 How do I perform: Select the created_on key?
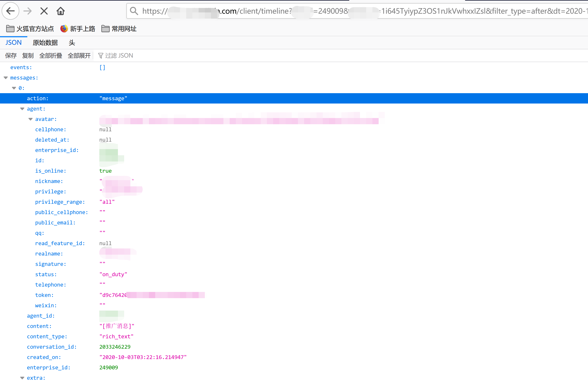coord(44,357)
